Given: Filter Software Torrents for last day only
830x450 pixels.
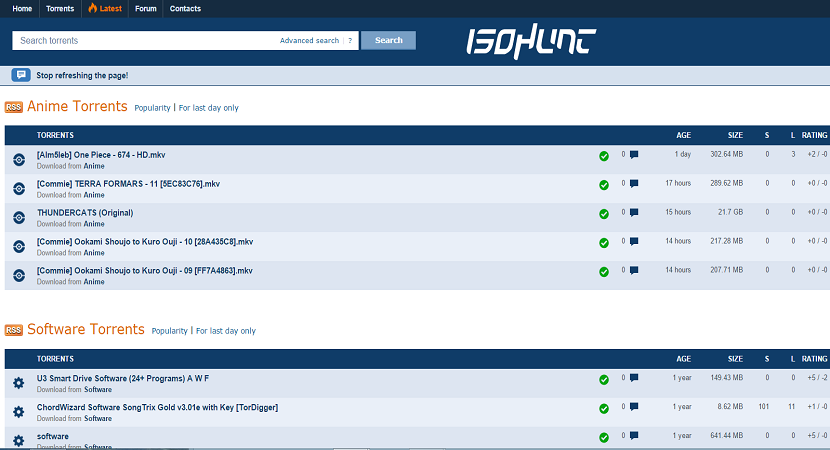Looking at the screenshot, I should pyautogui.click(x=226, y=330).
